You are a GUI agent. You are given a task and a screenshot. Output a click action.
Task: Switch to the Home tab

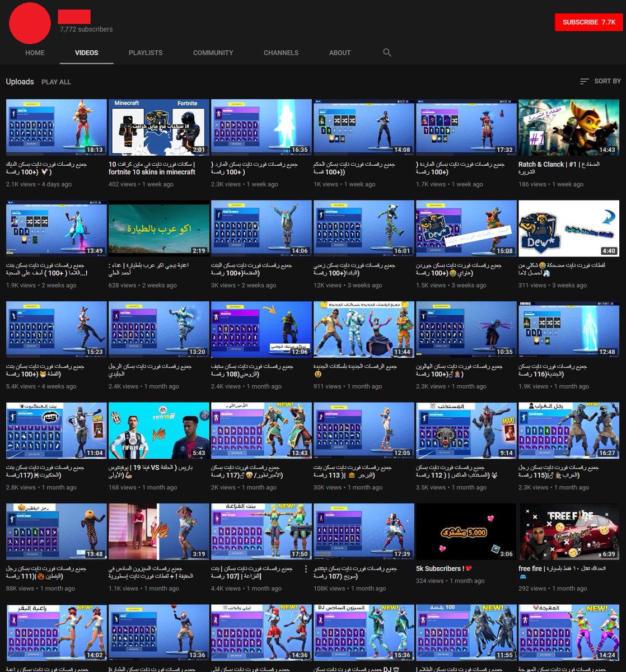(35, 53)
